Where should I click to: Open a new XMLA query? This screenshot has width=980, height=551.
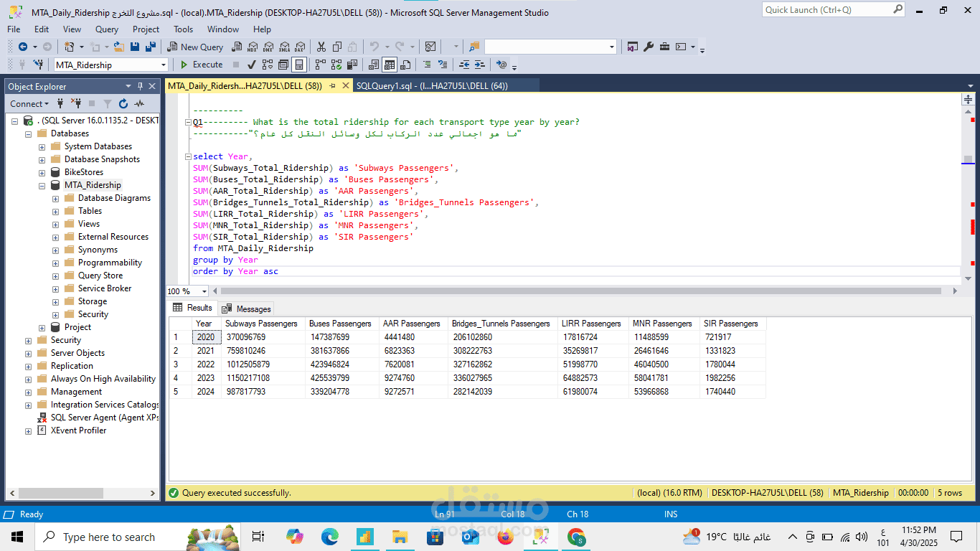point(284,47)
